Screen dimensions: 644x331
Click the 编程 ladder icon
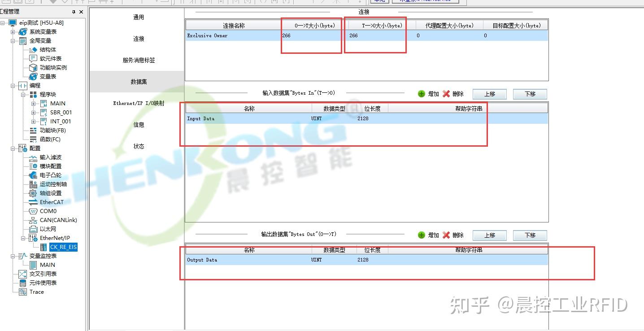coord(23,86)
